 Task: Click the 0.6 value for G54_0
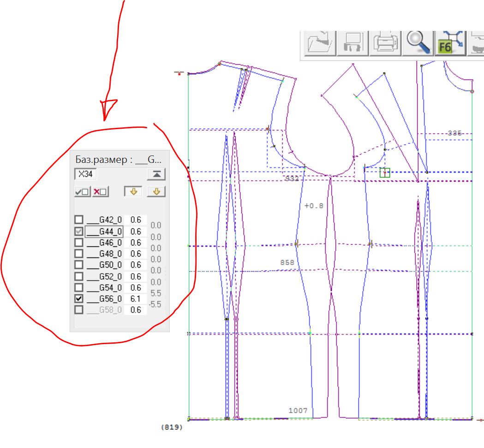(x=136, y=287)
